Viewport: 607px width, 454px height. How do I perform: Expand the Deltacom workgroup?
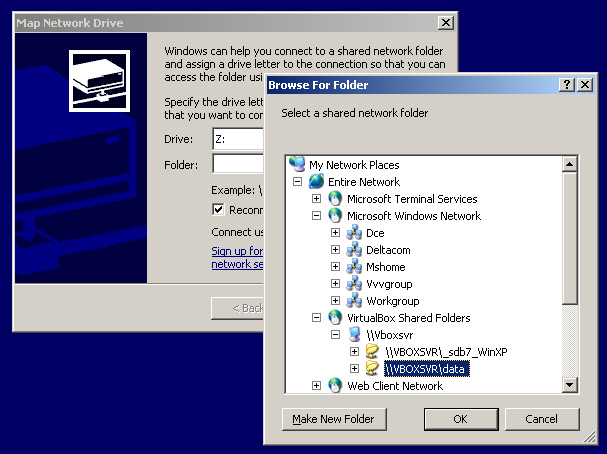pyautogui.click(x=335, y=250)
